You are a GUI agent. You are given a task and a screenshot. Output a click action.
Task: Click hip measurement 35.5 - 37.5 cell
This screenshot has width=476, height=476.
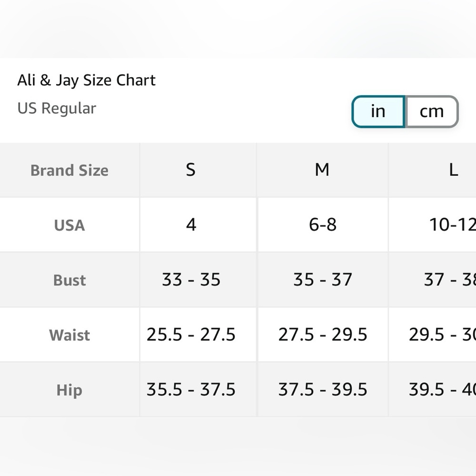click(x=198, y=390)
